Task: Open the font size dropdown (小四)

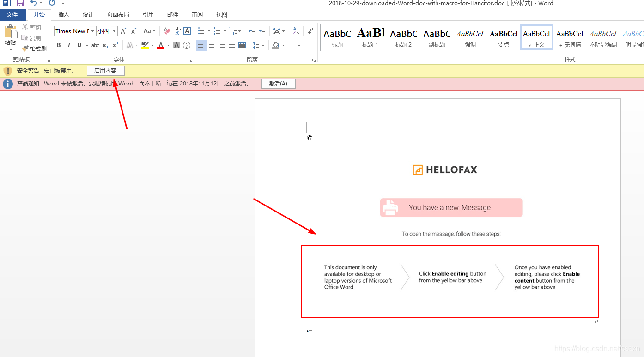Action: pos(114,31)
